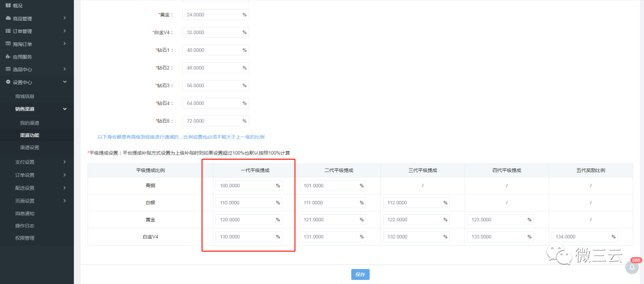Viewport: 644px width, 284px height.
Task: Click the icon beside 海淘订单
Action: pos(8,44)
